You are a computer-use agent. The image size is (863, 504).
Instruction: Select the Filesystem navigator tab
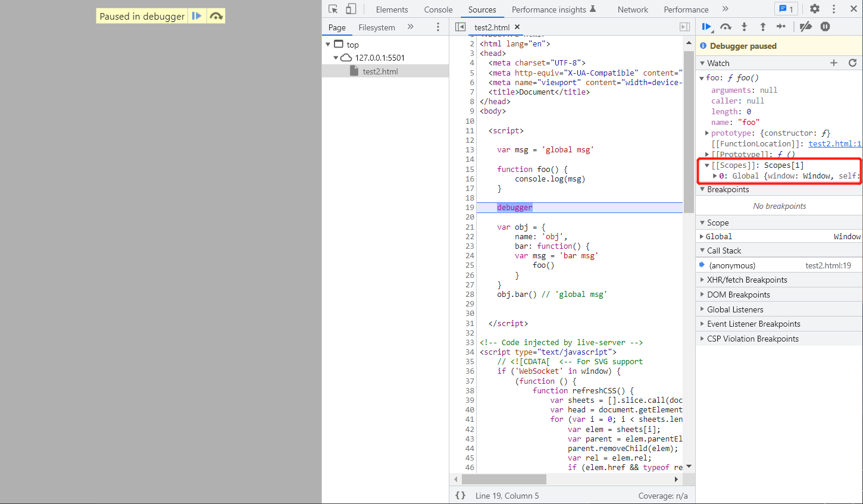pyautogui.click(x=377, y=27)
